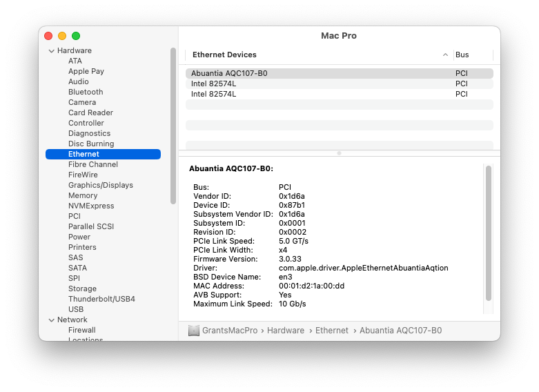This screenshot has height=392, width=539.
Task: Open the Camera hardware section
Action: coord(82,102)
